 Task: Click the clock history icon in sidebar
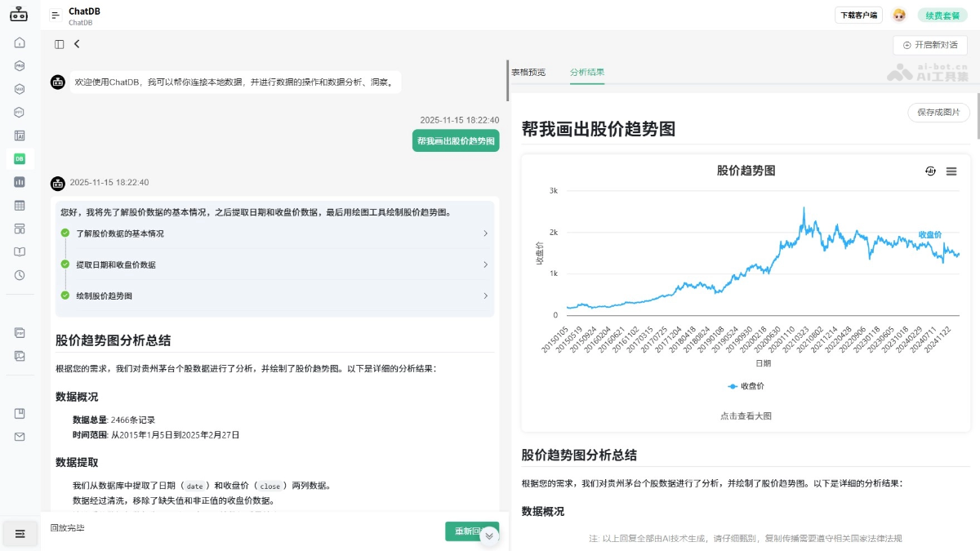click(19, 275)
